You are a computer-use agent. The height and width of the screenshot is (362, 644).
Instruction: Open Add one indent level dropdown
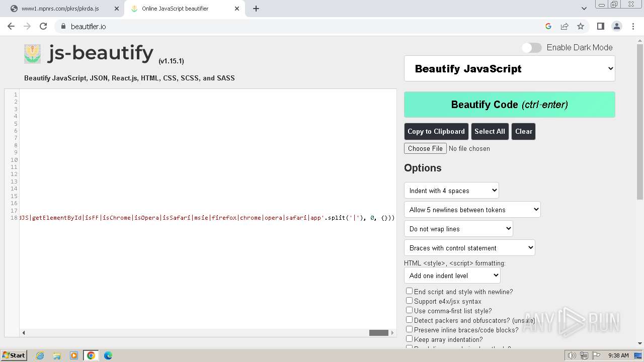point(452,276)
